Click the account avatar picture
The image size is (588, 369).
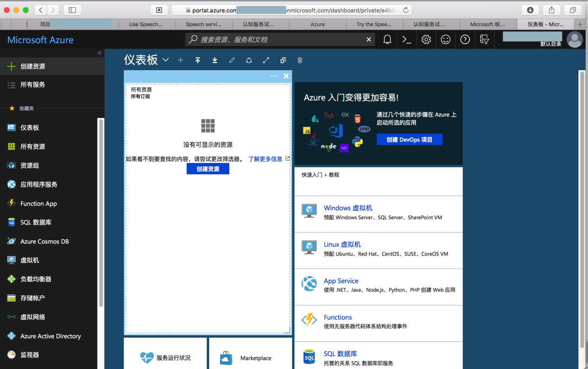coord(575,40)
